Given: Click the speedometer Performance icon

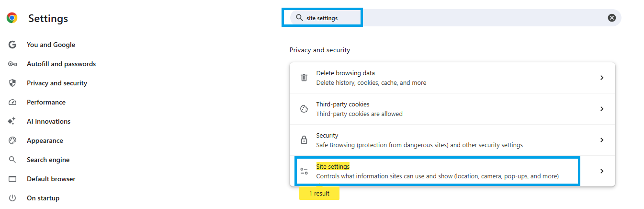Looking at the screenshot, I should 12,102.
